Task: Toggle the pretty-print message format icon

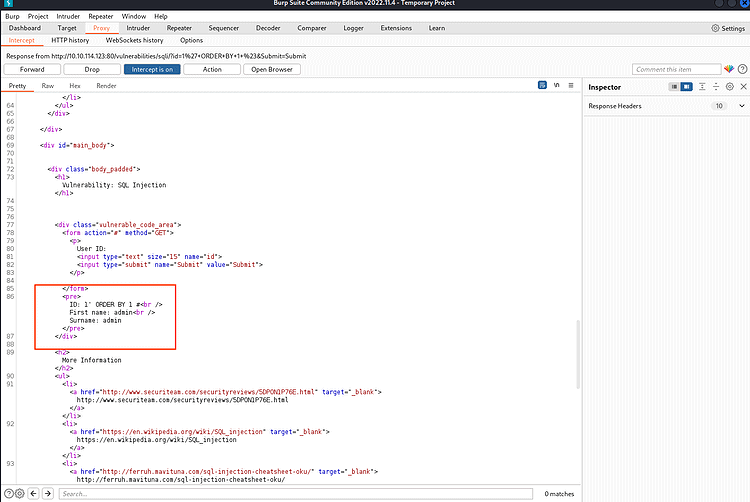Action: [541, 87]
